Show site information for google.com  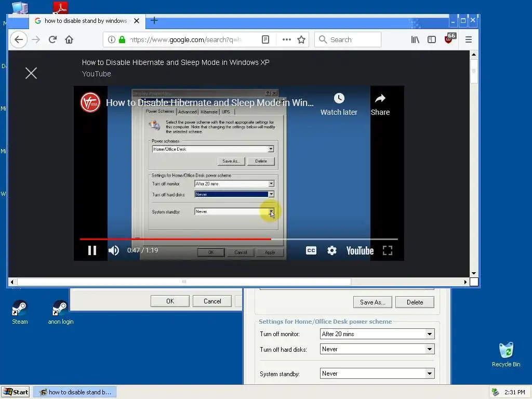point(111,39)
